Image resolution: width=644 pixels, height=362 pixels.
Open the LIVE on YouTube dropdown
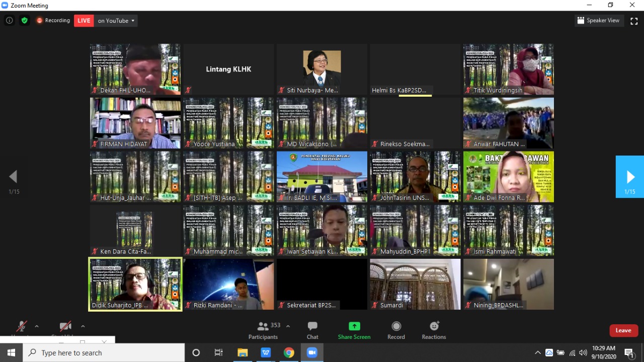133,21
